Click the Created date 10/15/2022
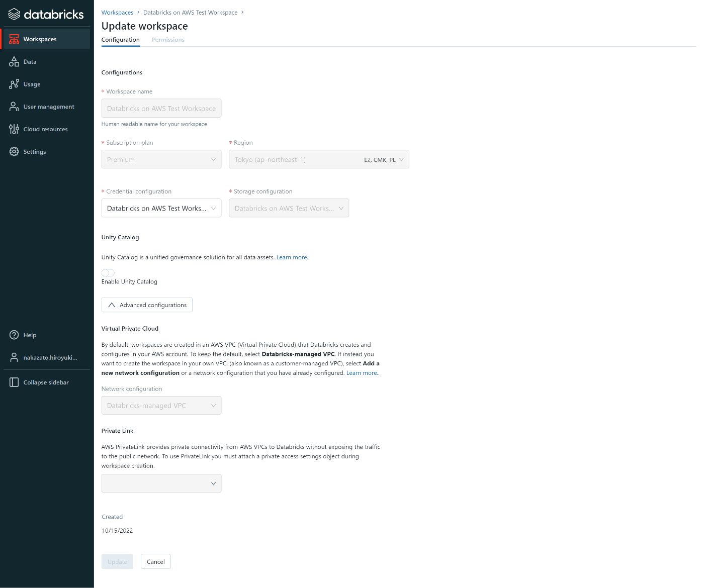 [118, 531]
